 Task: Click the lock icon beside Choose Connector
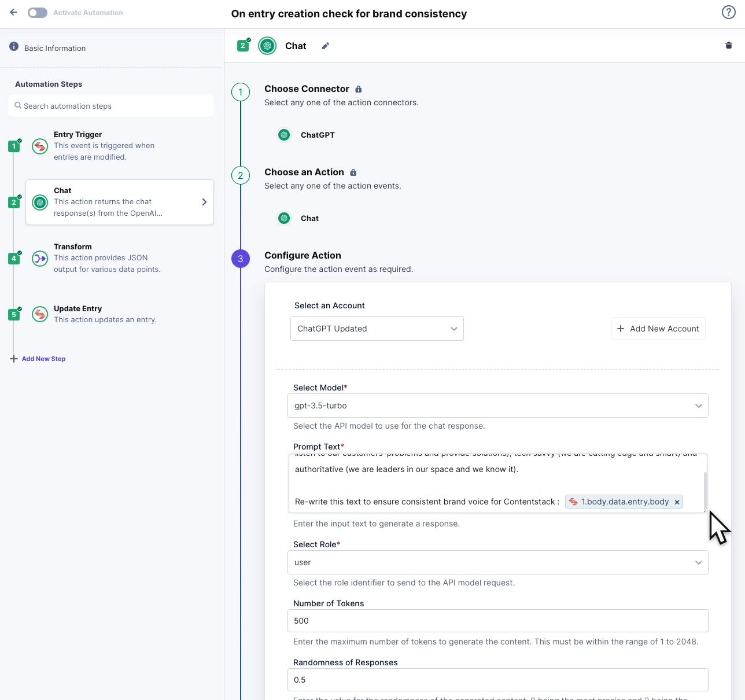click(x=359, y=89)
